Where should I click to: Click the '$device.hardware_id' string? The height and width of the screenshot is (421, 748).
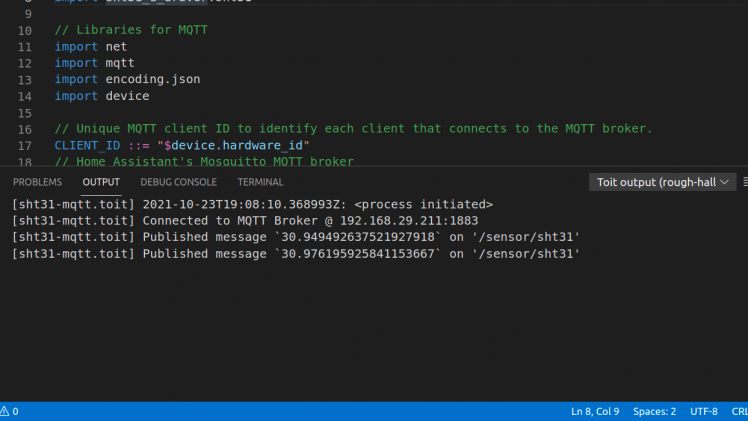click(x=233, y=145)
